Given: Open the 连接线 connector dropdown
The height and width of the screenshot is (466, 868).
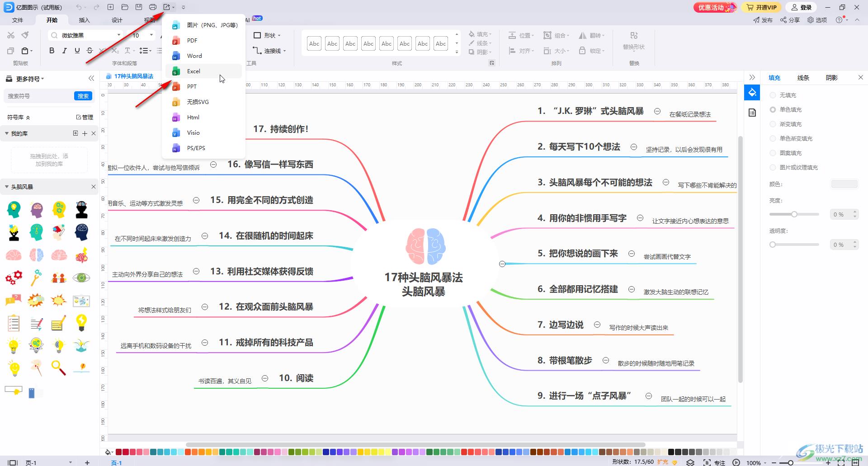Looking at the screenshot, I should coord(269,51).
